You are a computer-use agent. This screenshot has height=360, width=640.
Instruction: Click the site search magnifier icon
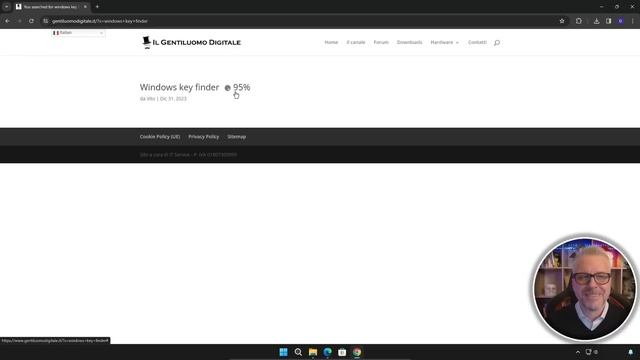(x=497, y=42)
